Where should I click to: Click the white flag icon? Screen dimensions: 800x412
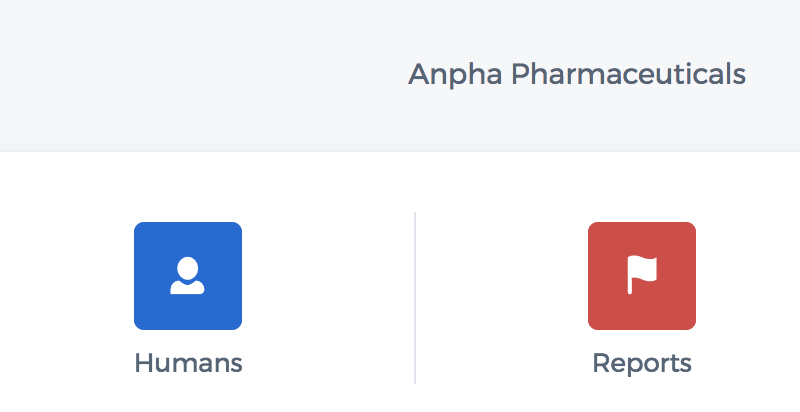[642, 275]
